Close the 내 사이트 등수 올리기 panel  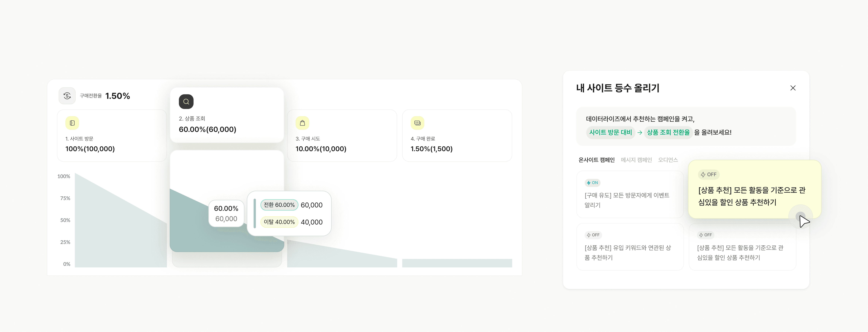pos(793,88)
